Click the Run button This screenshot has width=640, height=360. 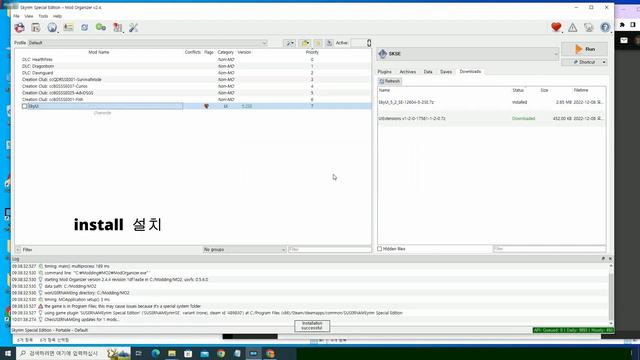(584, 49)
